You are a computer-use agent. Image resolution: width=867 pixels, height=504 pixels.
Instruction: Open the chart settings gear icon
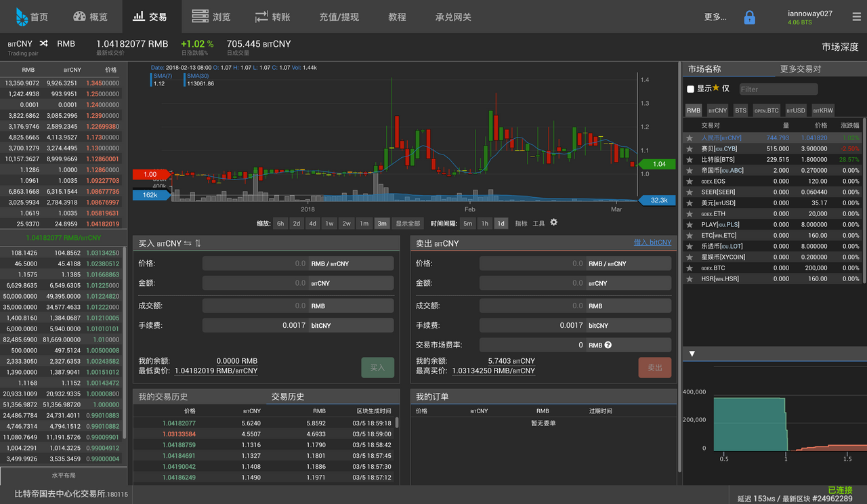tap(554, 222)
